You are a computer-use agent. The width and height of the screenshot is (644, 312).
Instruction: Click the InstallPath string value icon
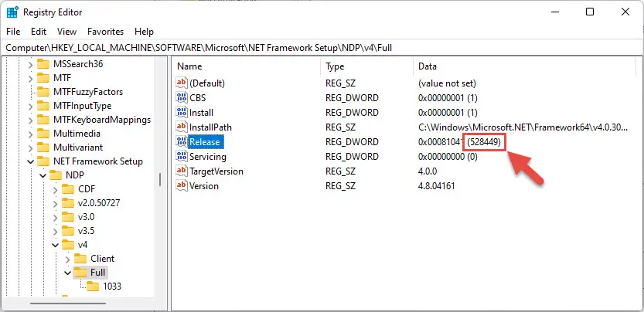[x=182, y=127]
